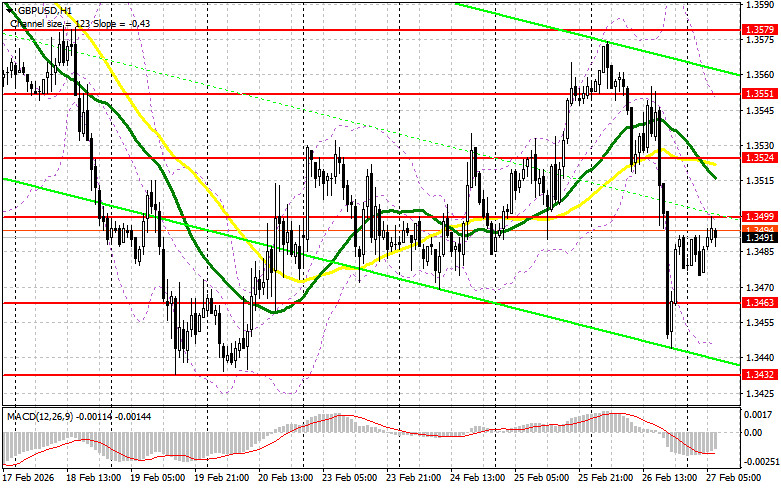Select the 1.3432 red price level label
The image size is (781, 489).
[759, 374]
